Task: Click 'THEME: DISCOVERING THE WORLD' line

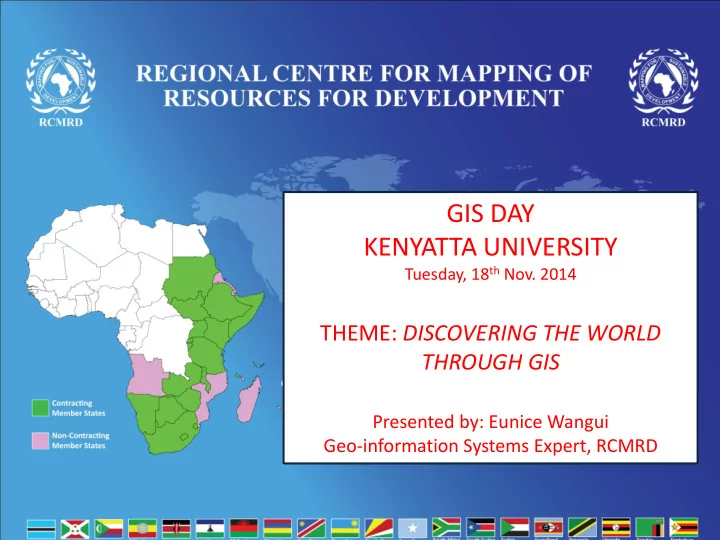Action: click(x=490, y=333)
